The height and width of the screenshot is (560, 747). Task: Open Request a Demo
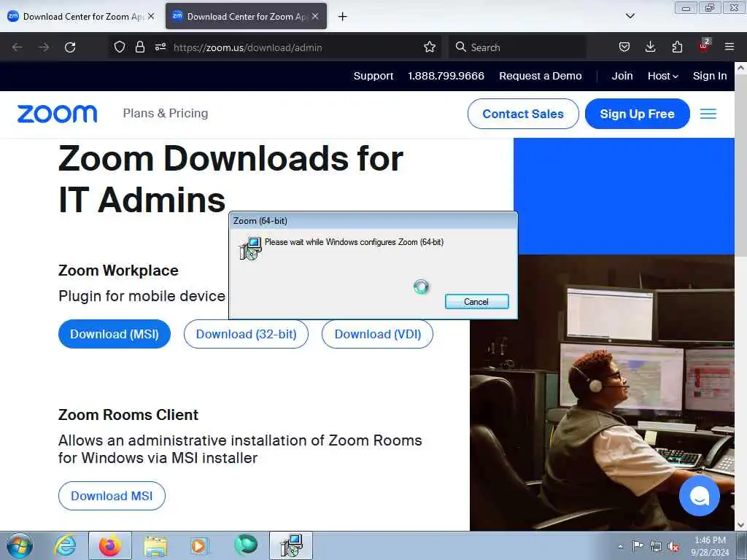coord(541,76)
